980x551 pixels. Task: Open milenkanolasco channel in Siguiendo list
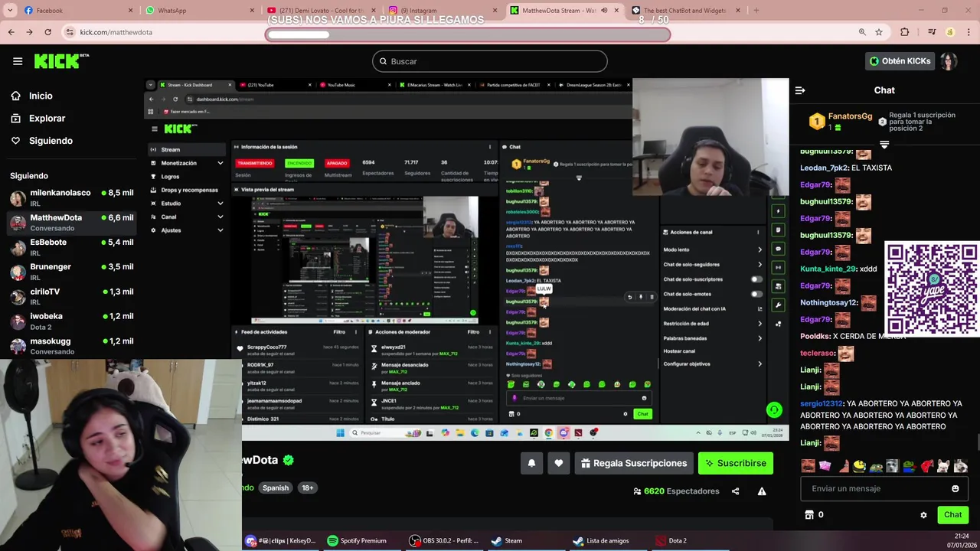[x=71, y=198]
